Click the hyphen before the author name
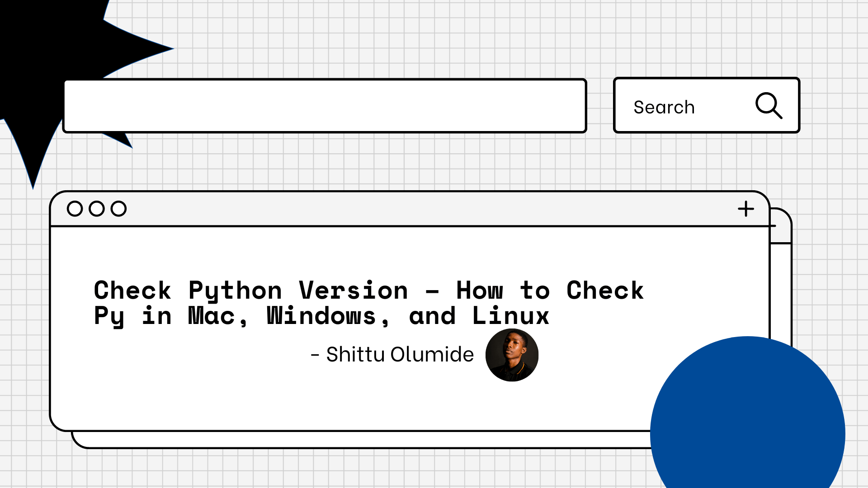868x488 pixels. coord(316,355)
